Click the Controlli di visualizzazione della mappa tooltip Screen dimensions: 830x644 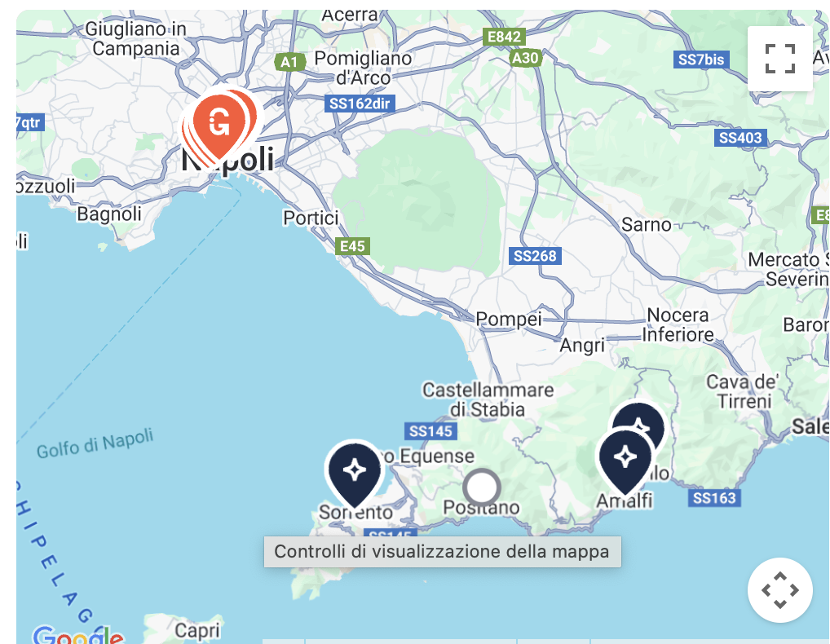tap(443, 551)
